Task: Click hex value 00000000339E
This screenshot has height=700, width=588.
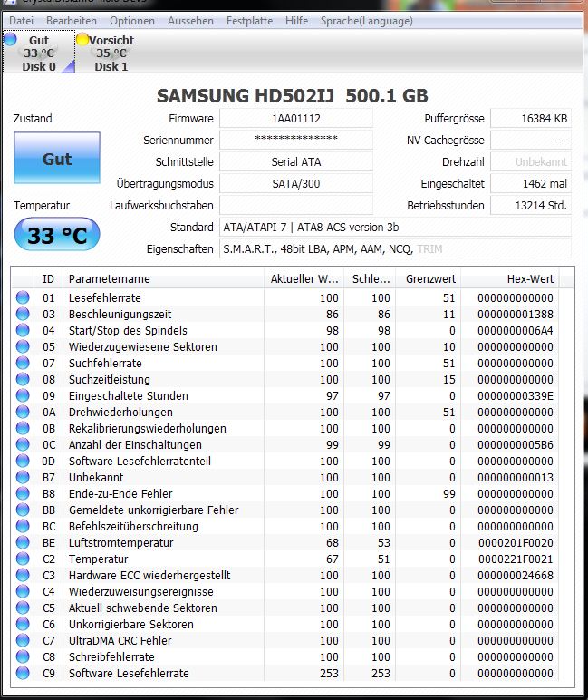Action: (x=516, y=395)
